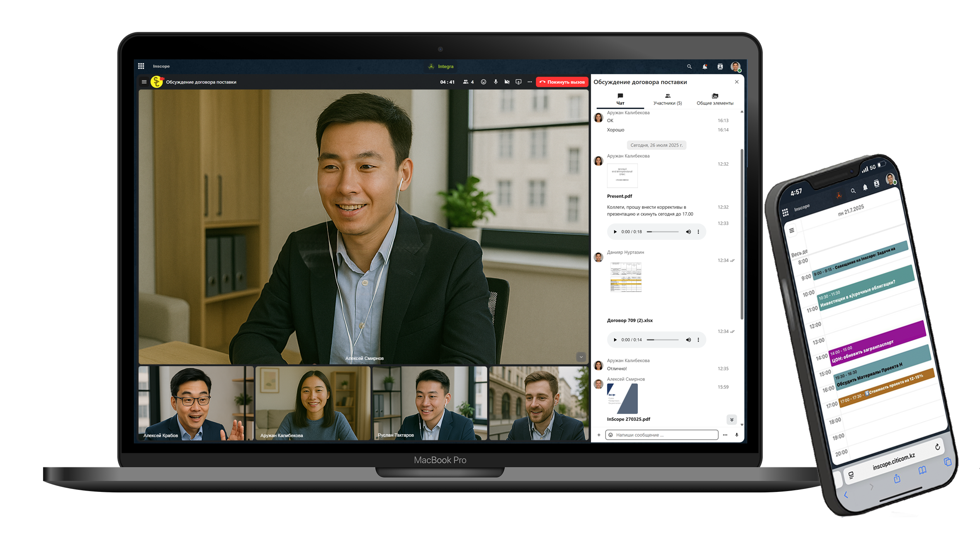Toggle the camera in the call toolbar
980x533 pixels.
[507, 82]
